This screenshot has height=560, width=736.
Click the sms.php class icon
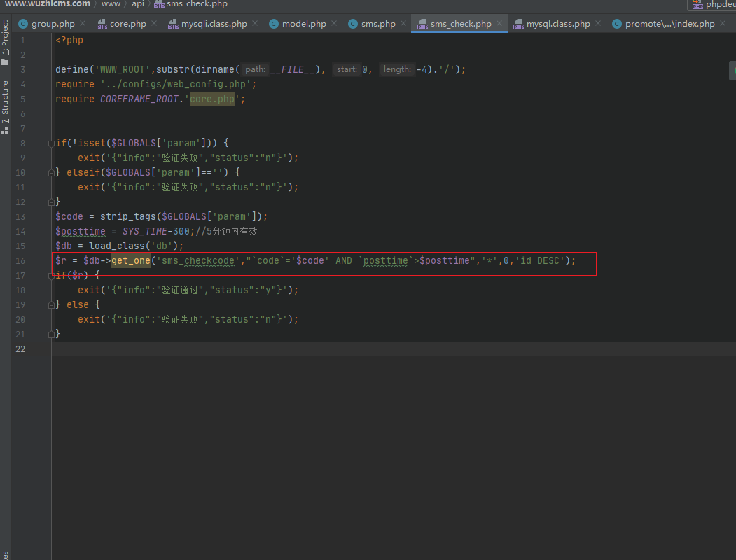tap(353, 24)
